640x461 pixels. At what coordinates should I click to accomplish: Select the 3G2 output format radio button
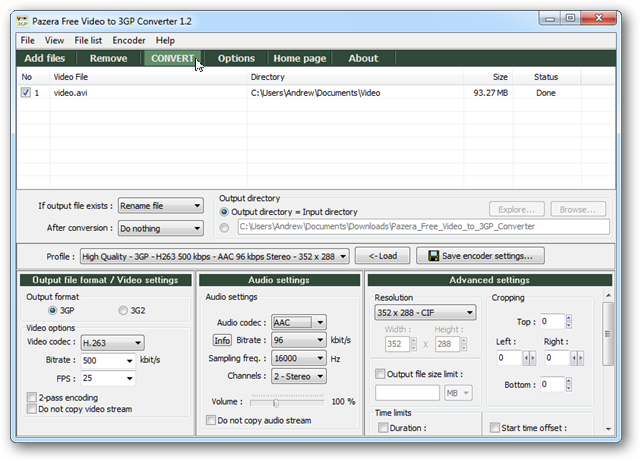point(124,310)
